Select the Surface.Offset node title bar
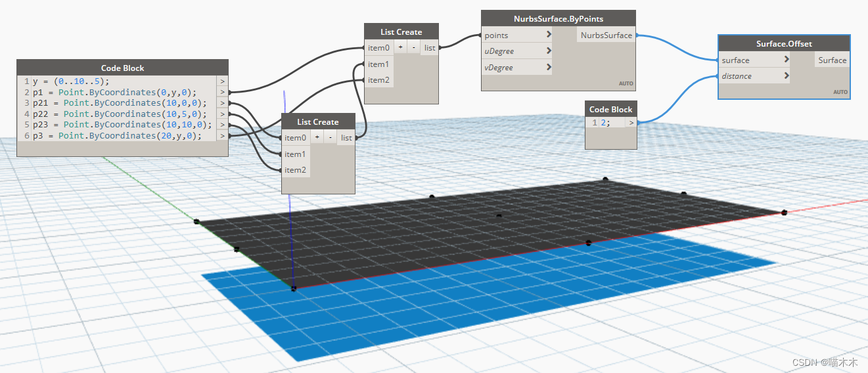868x373 pixels. click(x=784, y=44)
